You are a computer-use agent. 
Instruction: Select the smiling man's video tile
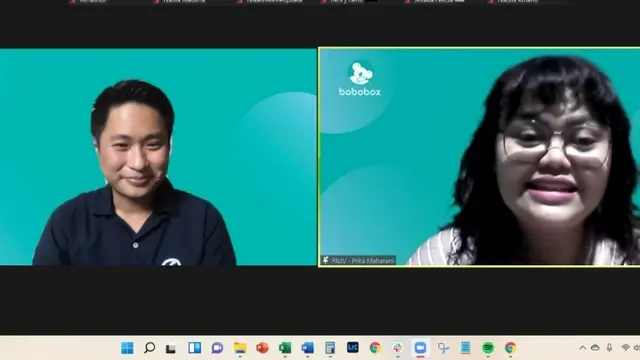pyautogui.click(x=158, y=157)
